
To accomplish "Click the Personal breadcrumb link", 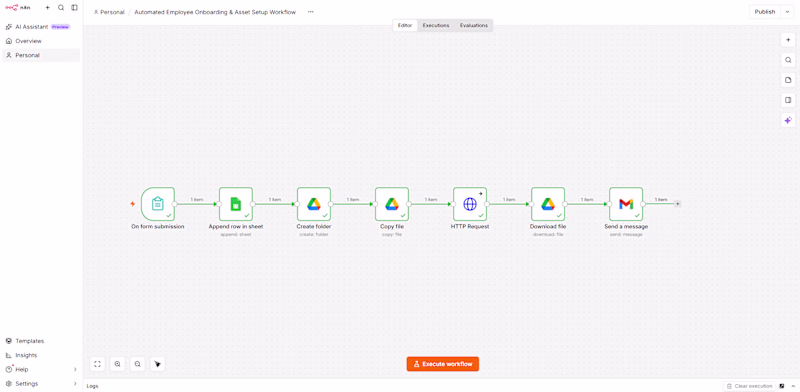I will pos(109,12).
